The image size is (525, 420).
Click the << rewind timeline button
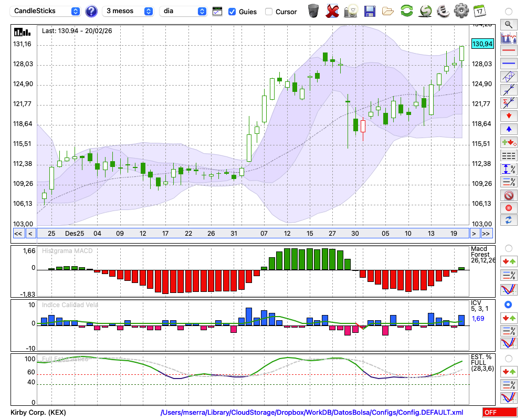click(x=18, y=233)
